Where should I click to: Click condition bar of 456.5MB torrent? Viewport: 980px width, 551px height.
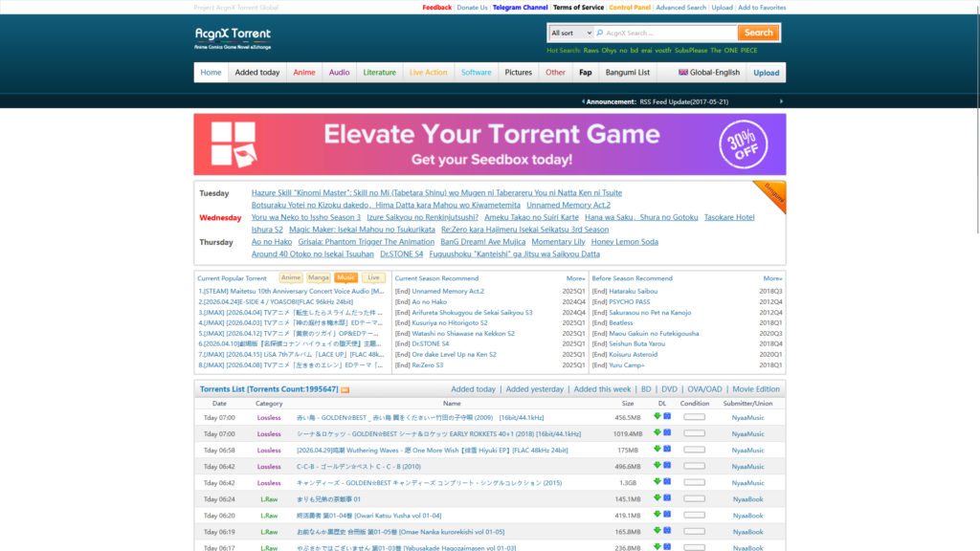click(694, 417)
